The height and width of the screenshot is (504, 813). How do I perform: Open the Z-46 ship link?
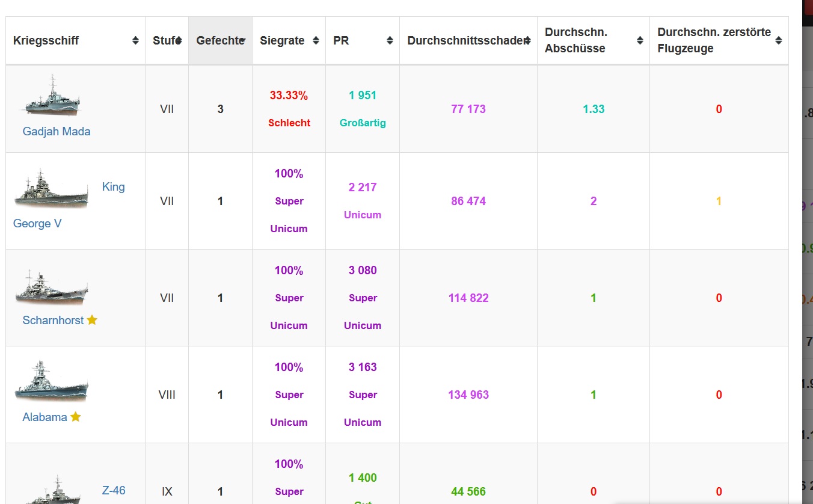pos(114,490)
